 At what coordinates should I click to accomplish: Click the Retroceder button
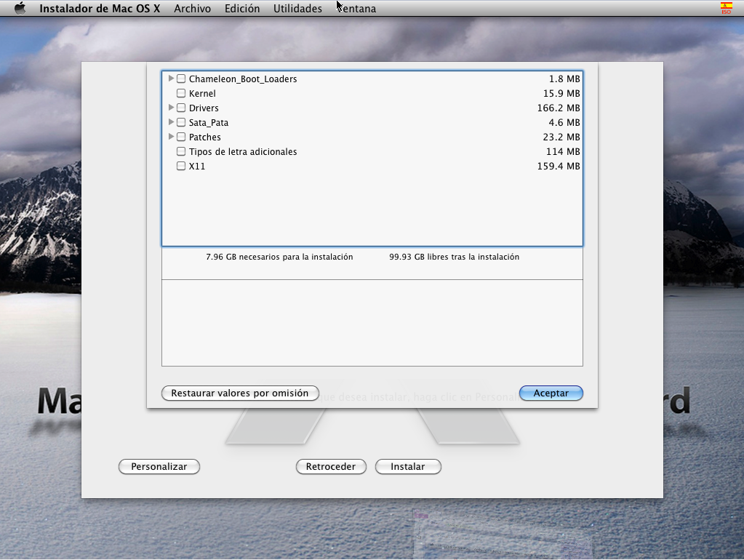pyautogui.click(x=331, y=466)
